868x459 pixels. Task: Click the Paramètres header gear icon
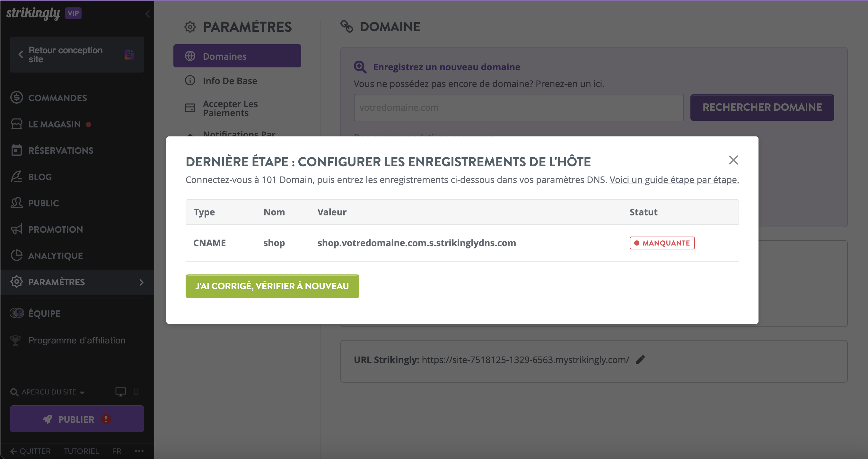(x=190, y=27)
